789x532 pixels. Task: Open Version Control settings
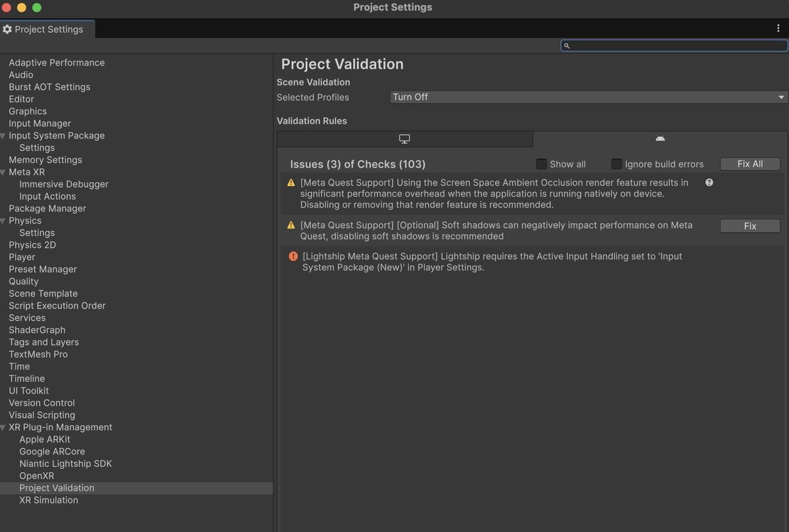point(42,403)
